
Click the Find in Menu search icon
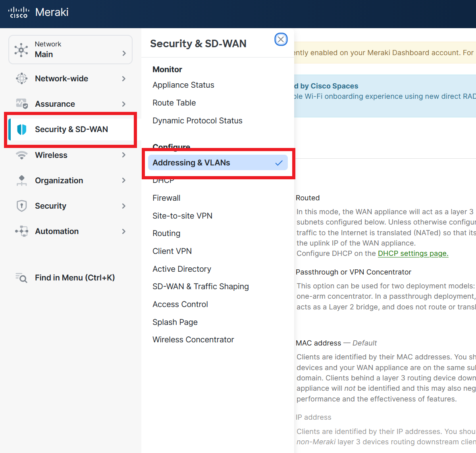(x=21, y=278)
